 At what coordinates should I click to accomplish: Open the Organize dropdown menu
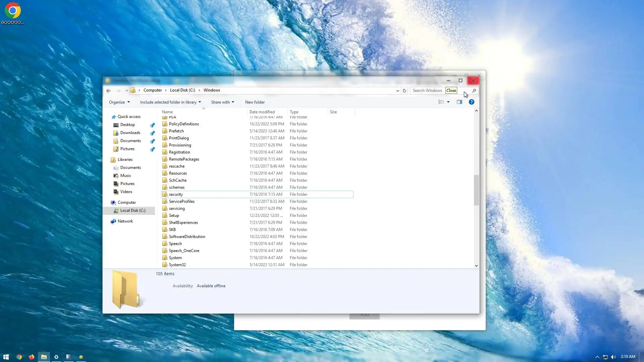click(119, 102)
